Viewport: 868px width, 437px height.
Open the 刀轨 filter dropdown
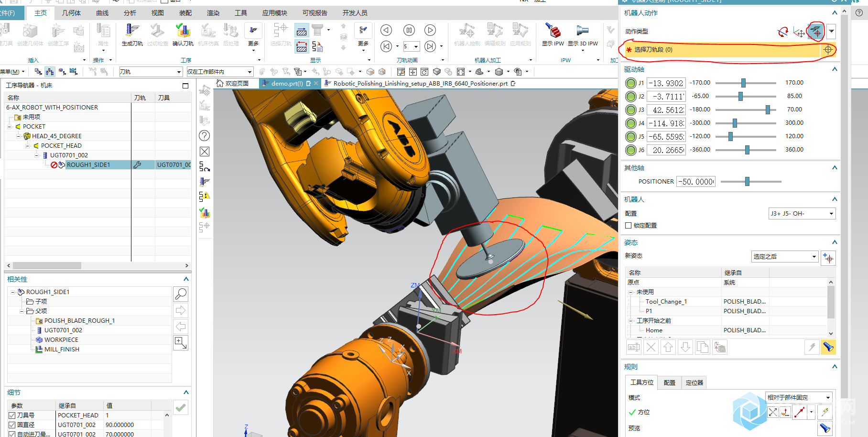[151, 72]
